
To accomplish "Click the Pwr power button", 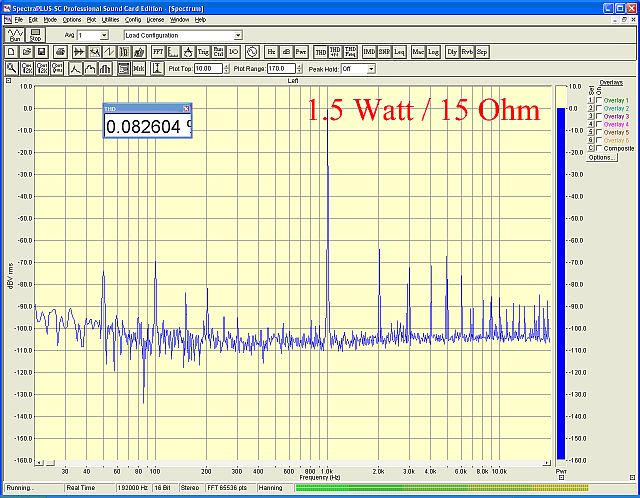I will coord(301,52).
